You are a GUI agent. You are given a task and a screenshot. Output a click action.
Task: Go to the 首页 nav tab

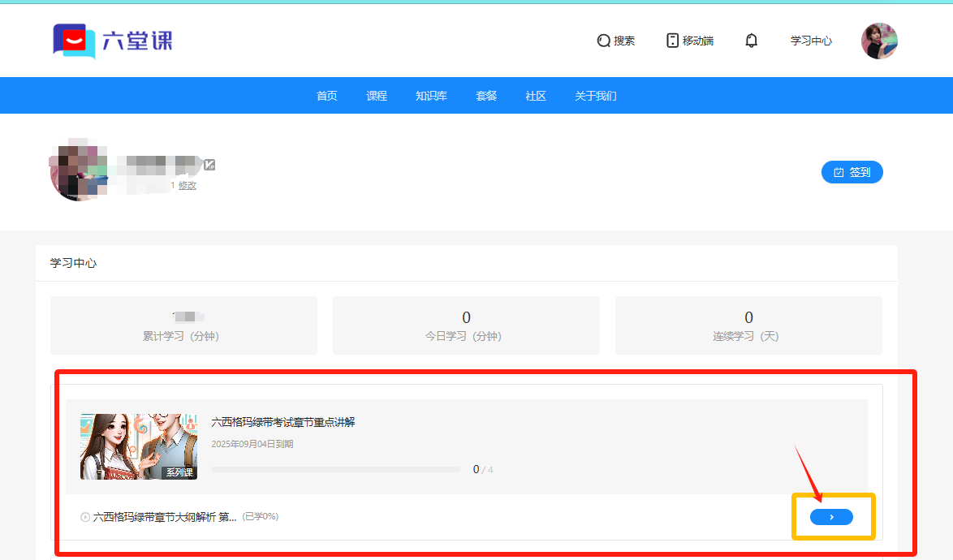click(326, 96)
